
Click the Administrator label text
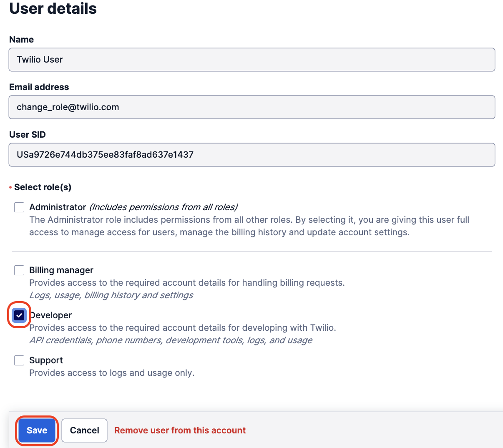pos(58,207)
